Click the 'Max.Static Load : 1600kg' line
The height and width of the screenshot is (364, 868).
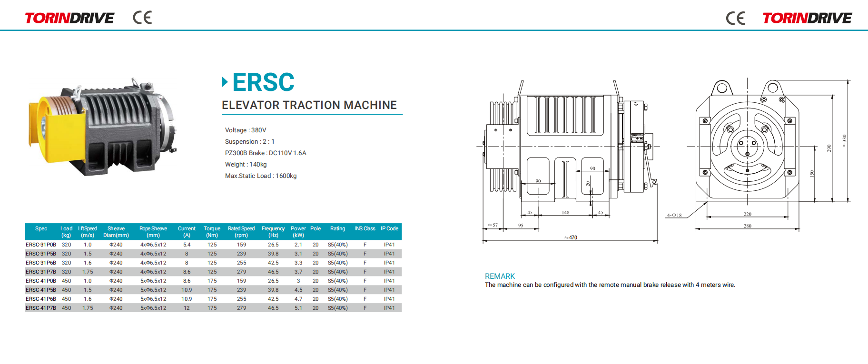tap(261, 176)
